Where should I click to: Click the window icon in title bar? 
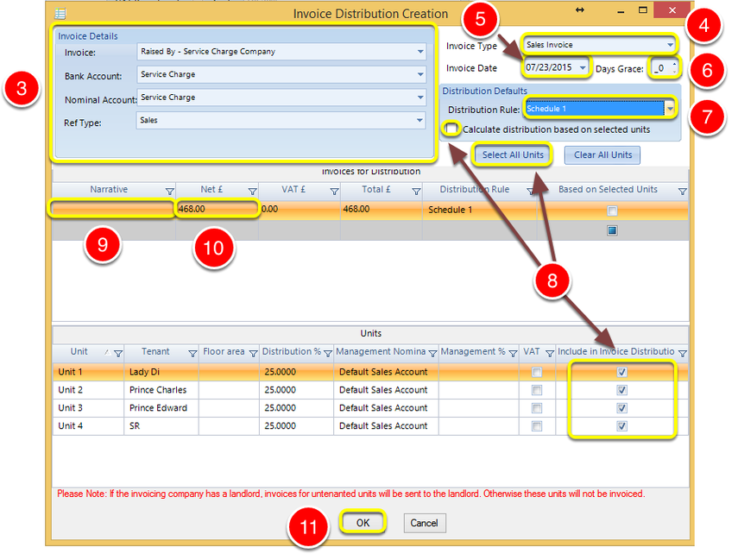60,13
